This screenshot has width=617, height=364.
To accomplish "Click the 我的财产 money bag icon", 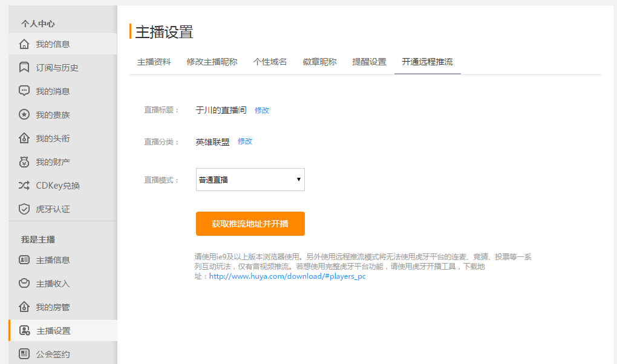I will coord(24,161).
